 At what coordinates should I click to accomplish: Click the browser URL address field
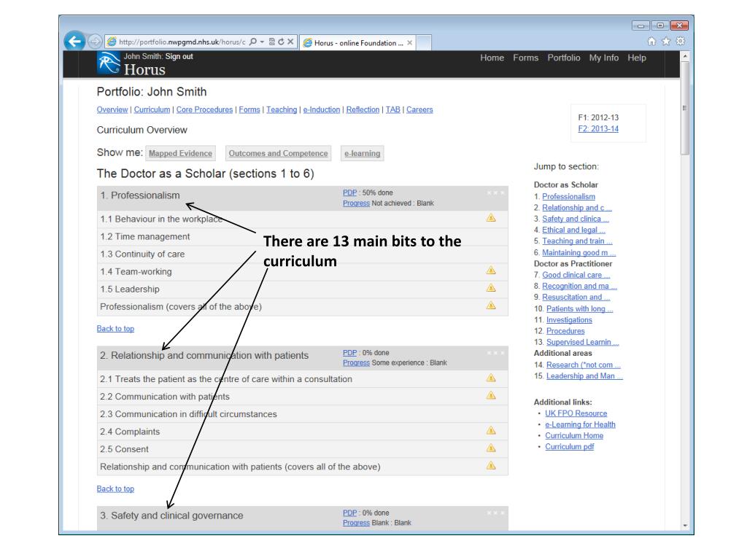(182, 42)
